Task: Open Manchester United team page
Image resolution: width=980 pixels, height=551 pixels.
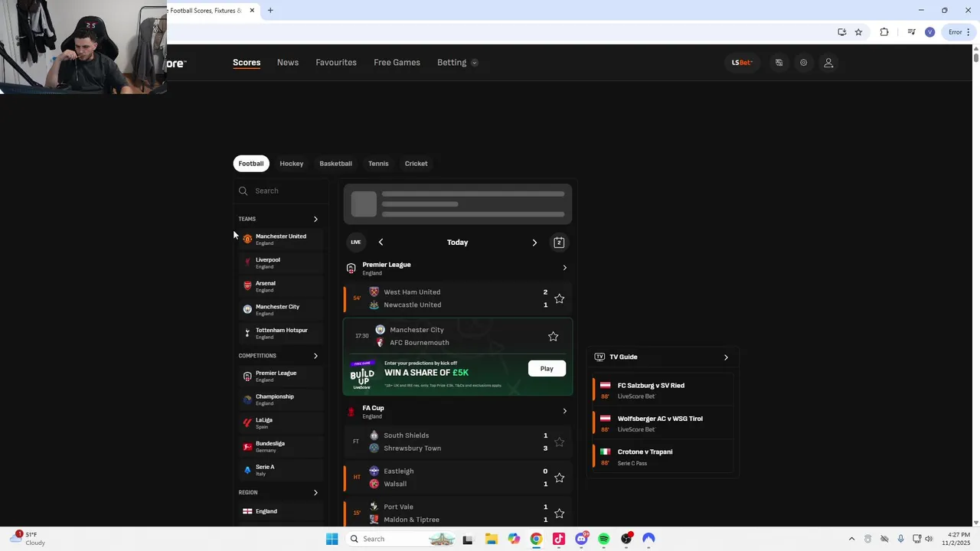Action: point(279,240)
